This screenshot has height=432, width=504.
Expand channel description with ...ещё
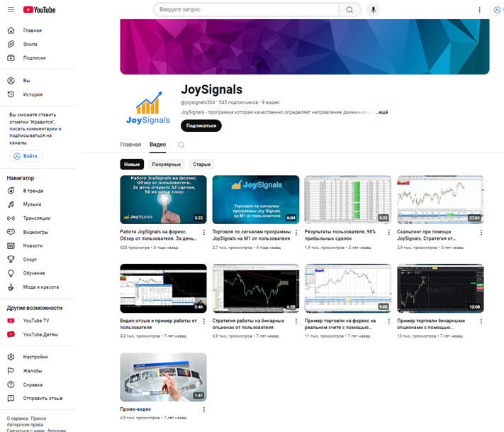pos(382,112)
